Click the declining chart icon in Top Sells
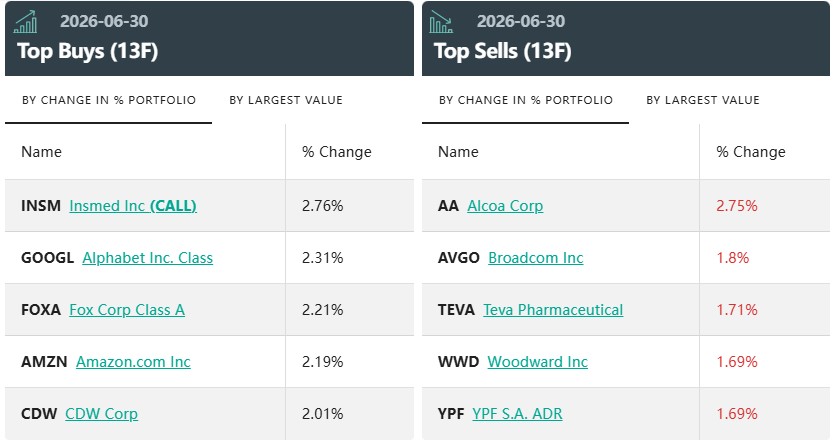This screenshot has height=446, width=835. tap(441, 22)
